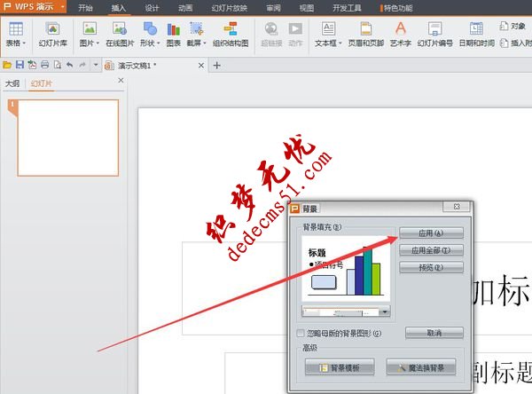Click the open folder icon in quick toolbar
The width and height of the screenshot is (532, 394).
click(7, 65)
